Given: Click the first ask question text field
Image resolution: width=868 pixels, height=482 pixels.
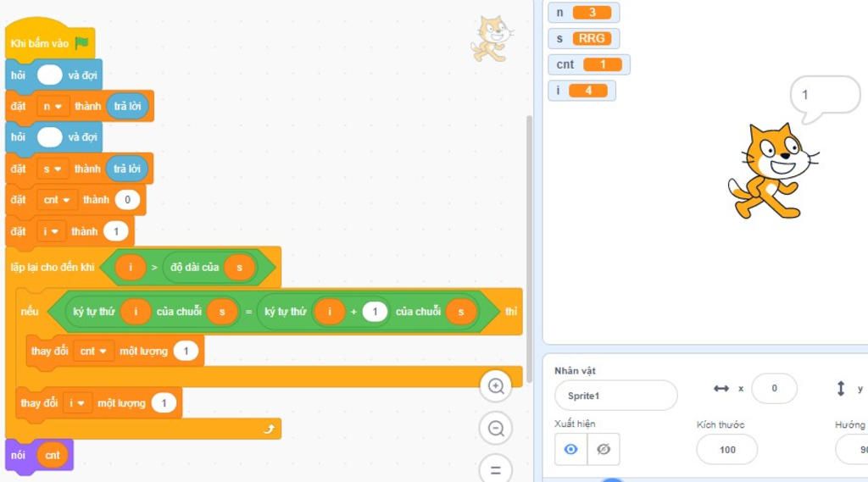Looking at the screenshot, I should click(50, 75).
